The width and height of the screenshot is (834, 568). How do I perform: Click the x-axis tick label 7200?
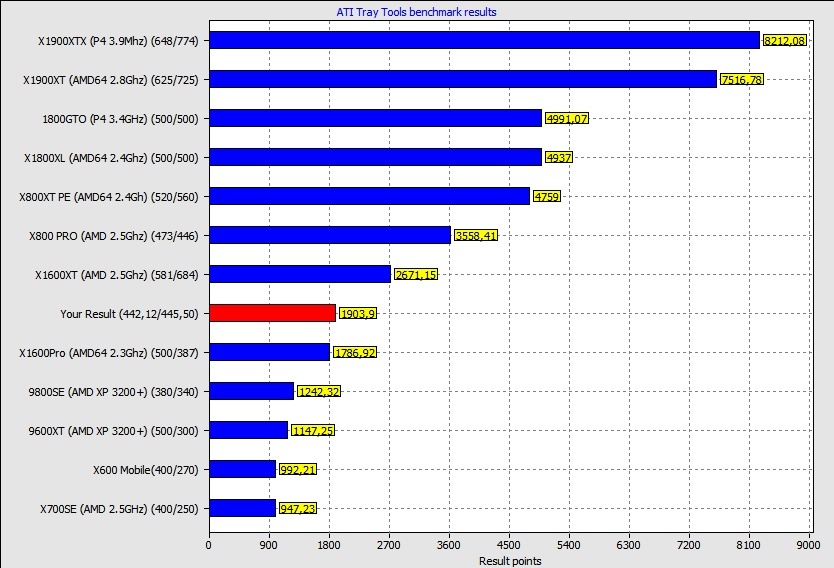(x=689, y=545)
